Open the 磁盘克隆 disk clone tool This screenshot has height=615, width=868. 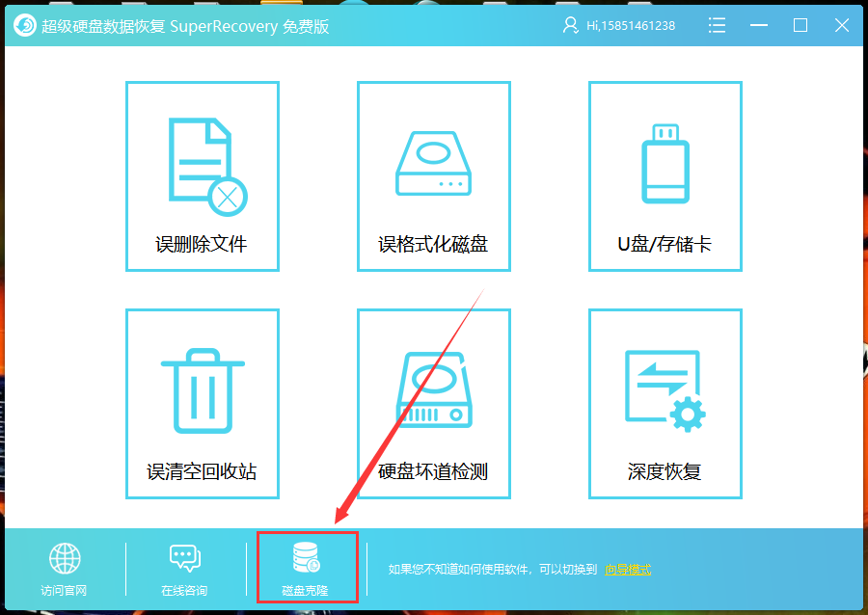click(x=306, y=569)
